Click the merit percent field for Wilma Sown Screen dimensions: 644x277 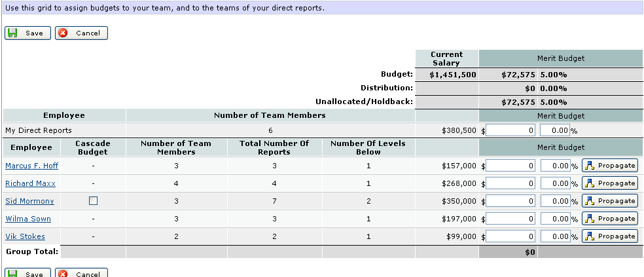click(555, 219)
